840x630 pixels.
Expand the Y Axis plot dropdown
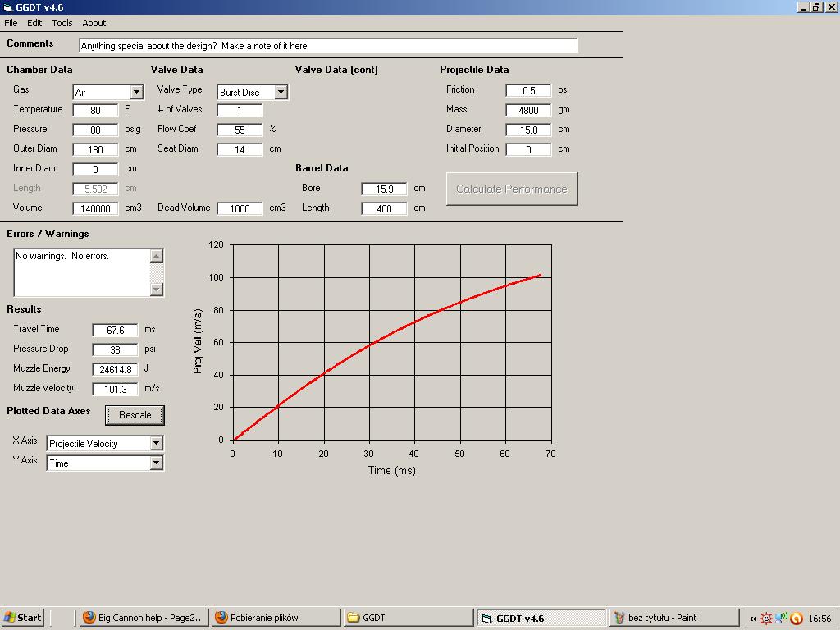pyautogui.click(x=156, y=463)
